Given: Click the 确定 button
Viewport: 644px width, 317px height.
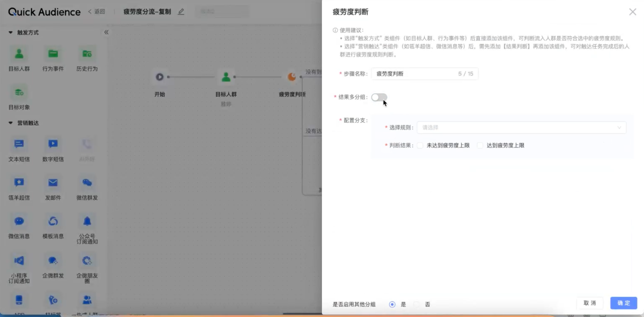Looking at the screenshot, I should tap(624, 303).
